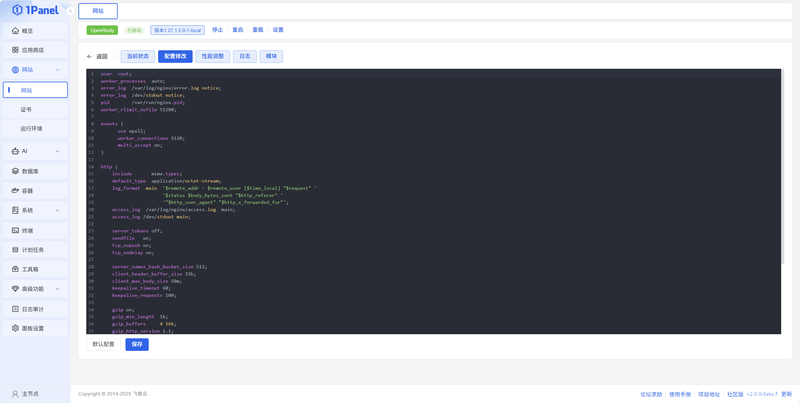Open the 日志 log tab
Viewport: 800px width, 403px height.
point(245,56)
